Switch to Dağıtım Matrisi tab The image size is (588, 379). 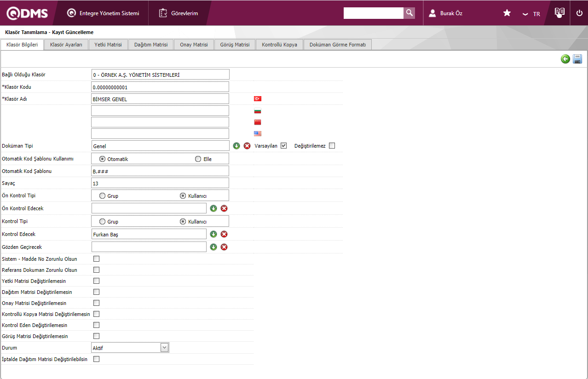coord(151,45)
